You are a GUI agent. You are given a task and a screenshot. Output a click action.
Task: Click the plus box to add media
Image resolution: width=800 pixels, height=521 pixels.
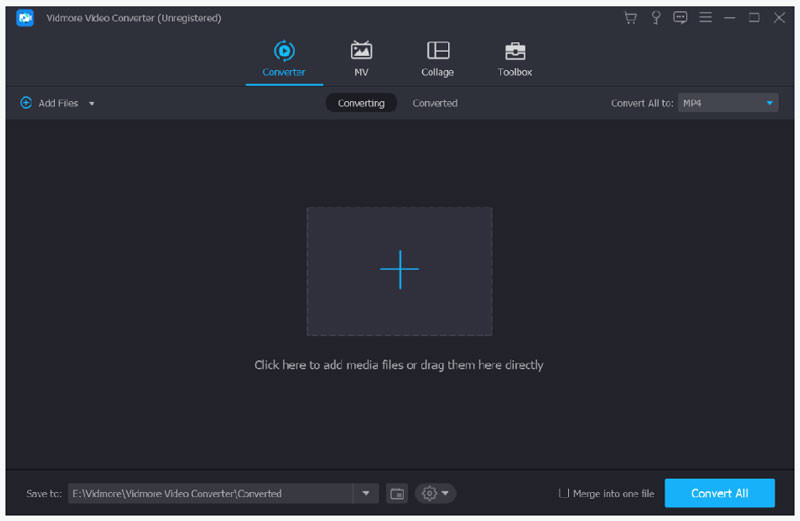coord(399,271)
